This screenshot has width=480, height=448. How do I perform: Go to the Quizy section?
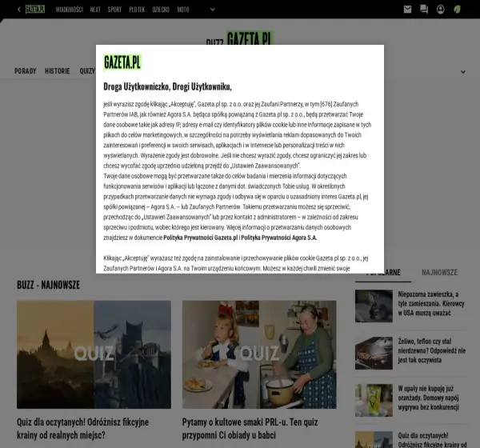click(x=87, y=71)
